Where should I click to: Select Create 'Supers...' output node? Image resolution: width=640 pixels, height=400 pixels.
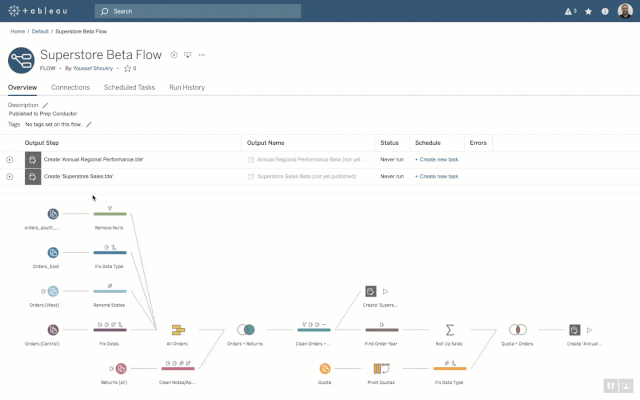pos(371,291)
